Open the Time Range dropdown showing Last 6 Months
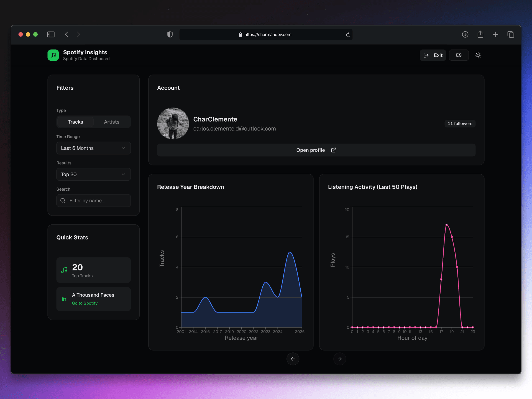Screen dimensions: 532x399 (93, 148)
